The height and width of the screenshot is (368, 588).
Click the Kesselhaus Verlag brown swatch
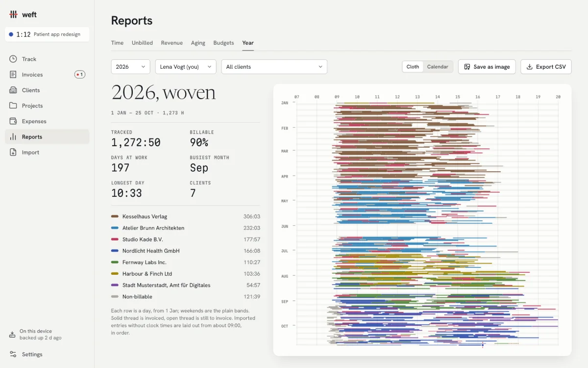point(115,216)
